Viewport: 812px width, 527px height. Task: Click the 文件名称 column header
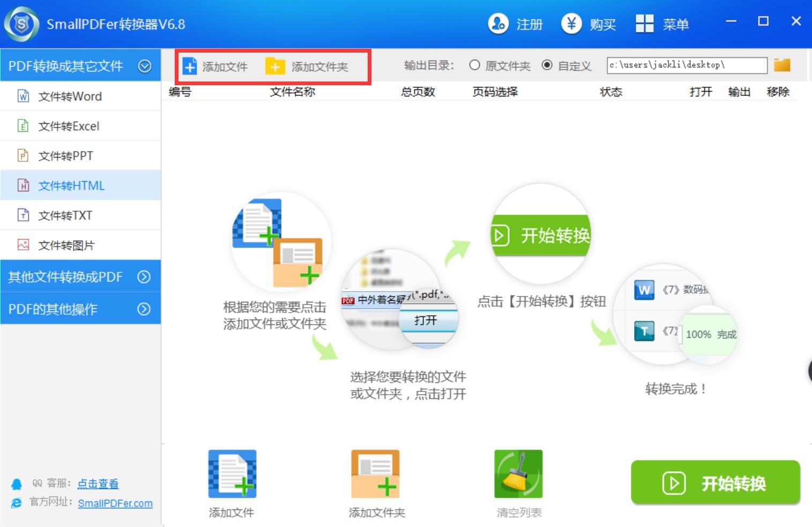(293, 92)
